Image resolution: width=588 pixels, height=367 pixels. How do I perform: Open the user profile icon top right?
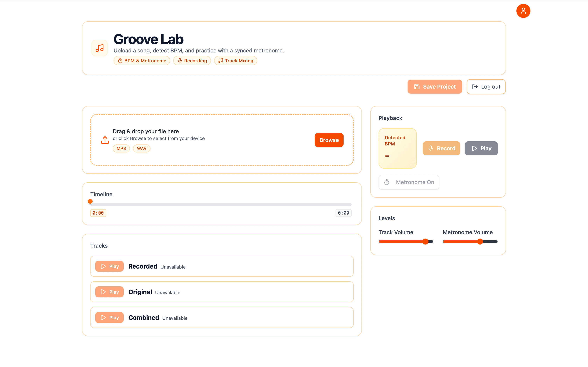pyautogui.click(x=523, y=11)
